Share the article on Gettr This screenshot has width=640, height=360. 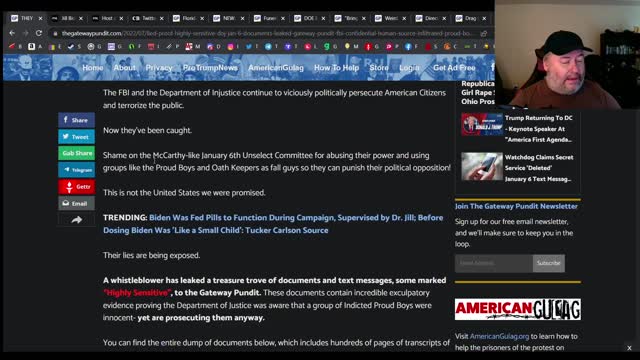[76, 187]
